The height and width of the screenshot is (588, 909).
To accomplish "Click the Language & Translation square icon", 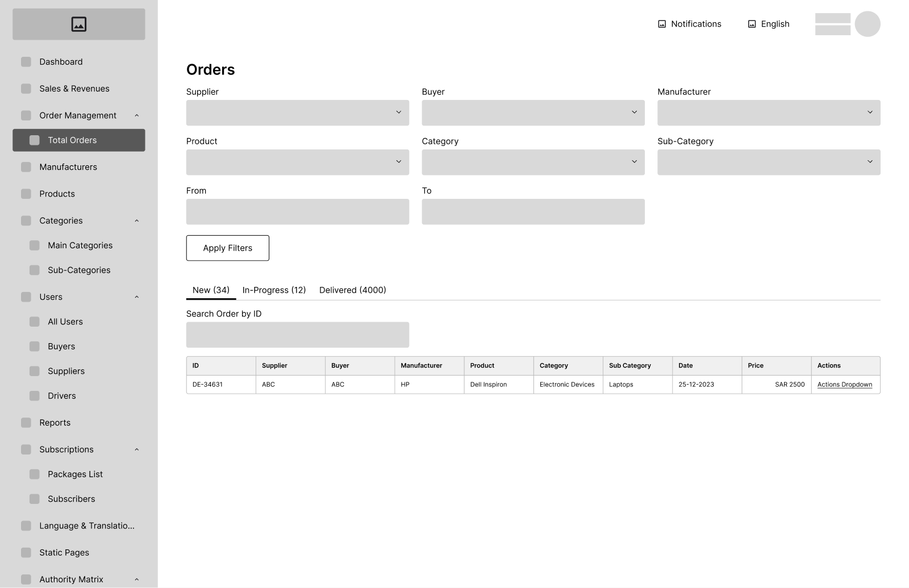I will tap(26, 526).
